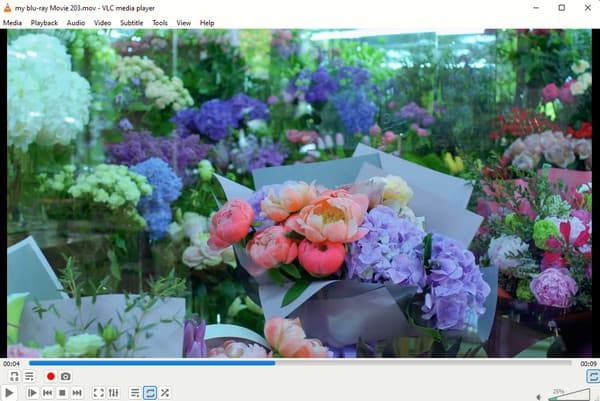Adjust the volume slider triangle
The width and height of the screenshot is (600, 401).
(569, 395)
